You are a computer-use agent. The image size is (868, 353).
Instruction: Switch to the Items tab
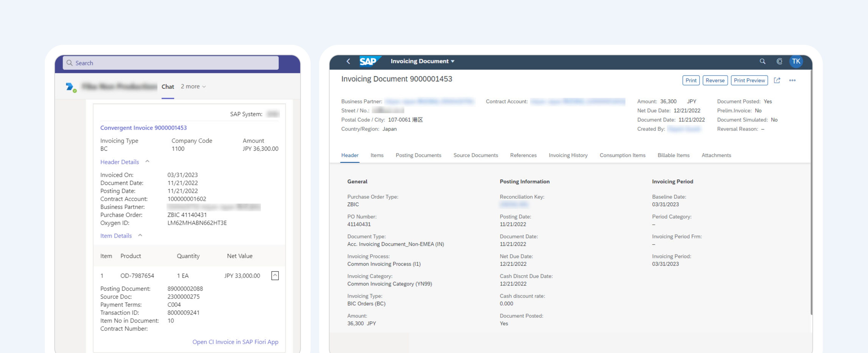click(x=377, y=155)
